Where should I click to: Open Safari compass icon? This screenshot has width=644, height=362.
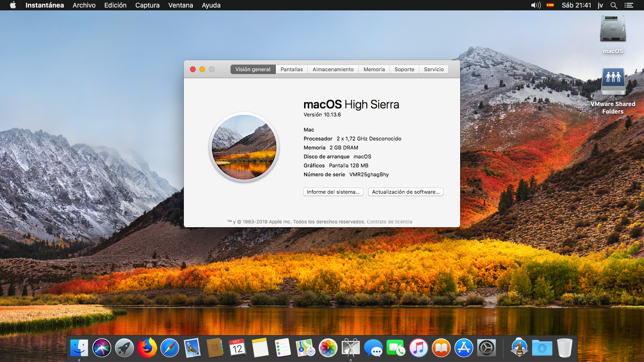point(170,348)
